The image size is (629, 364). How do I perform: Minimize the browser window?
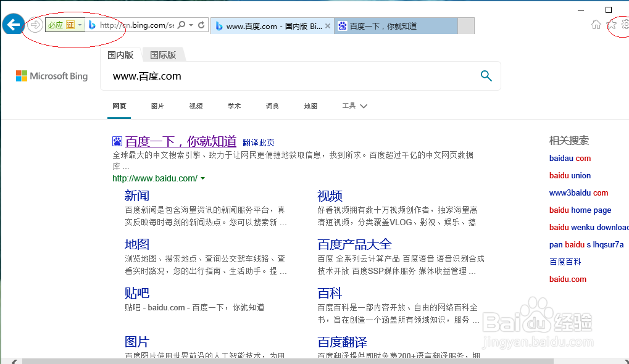coord(581,10)
